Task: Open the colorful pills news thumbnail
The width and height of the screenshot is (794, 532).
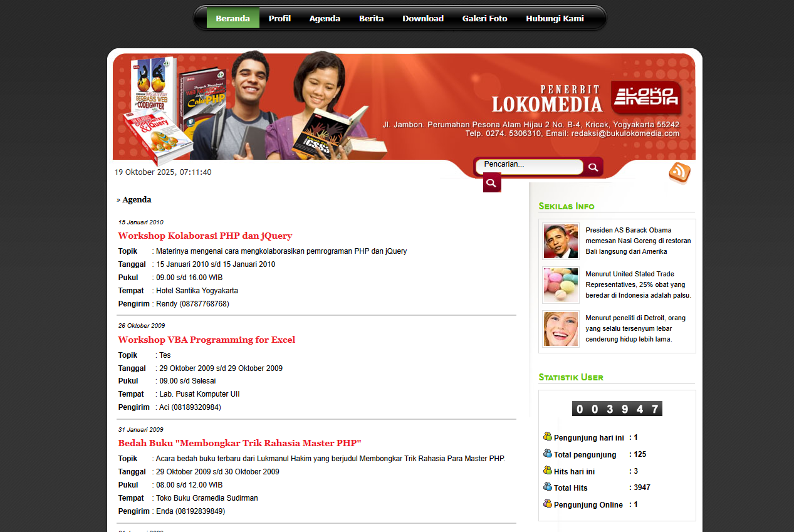Action: [560, 285]
